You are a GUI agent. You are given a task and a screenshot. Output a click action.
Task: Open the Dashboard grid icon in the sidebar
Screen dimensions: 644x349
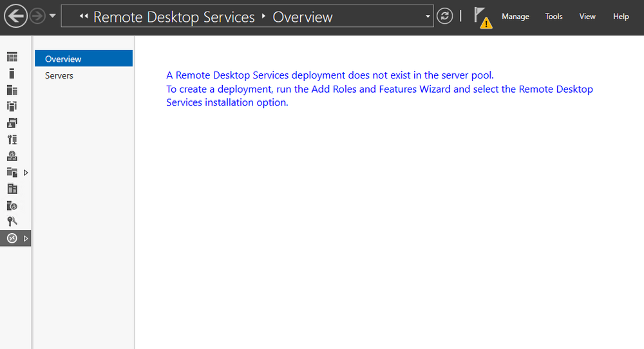pyautogui.click(x=12, y=57)
